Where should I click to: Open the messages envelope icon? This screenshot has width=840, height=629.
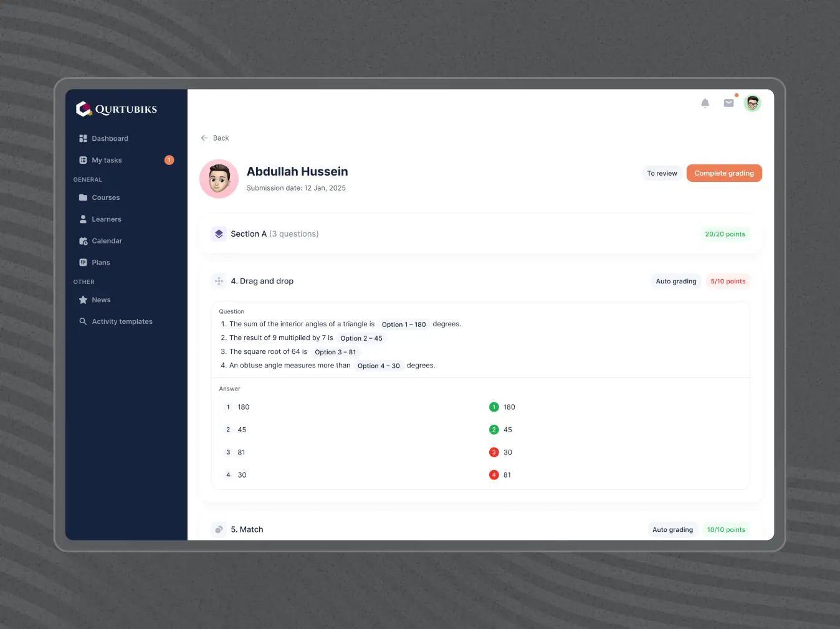(x=728, y=103)
